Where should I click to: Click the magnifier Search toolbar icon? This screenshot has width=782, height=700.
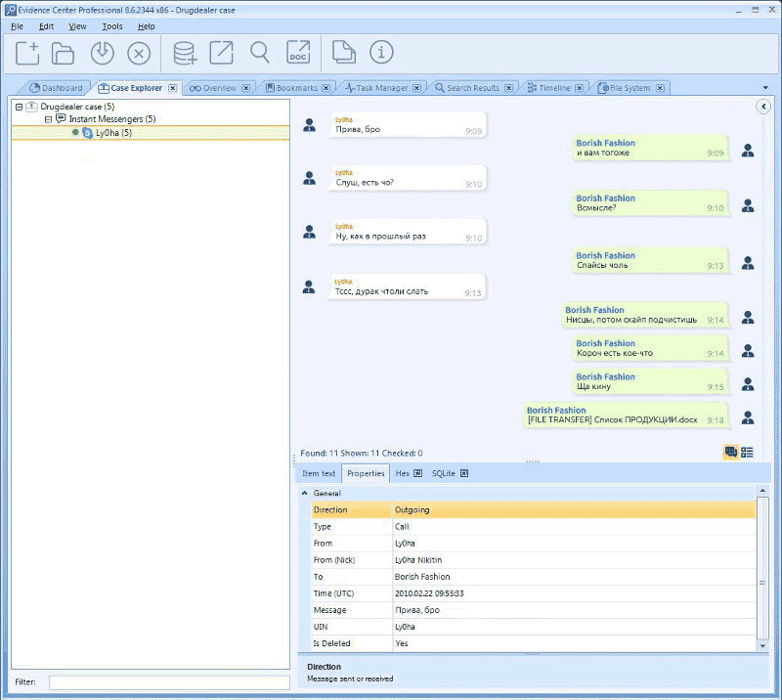pyautogui.click(x=260, y=53)
